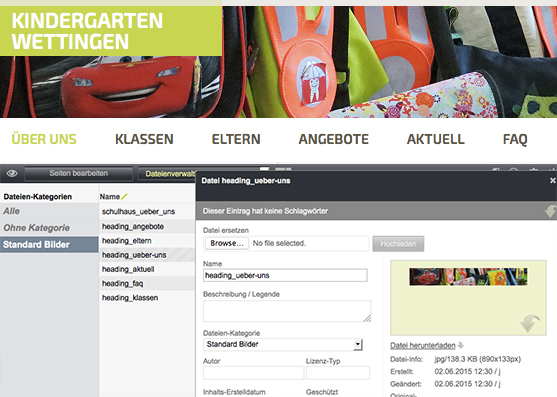Open ELTERN navigation item
557x397 pixels.
tap(236, 139)
